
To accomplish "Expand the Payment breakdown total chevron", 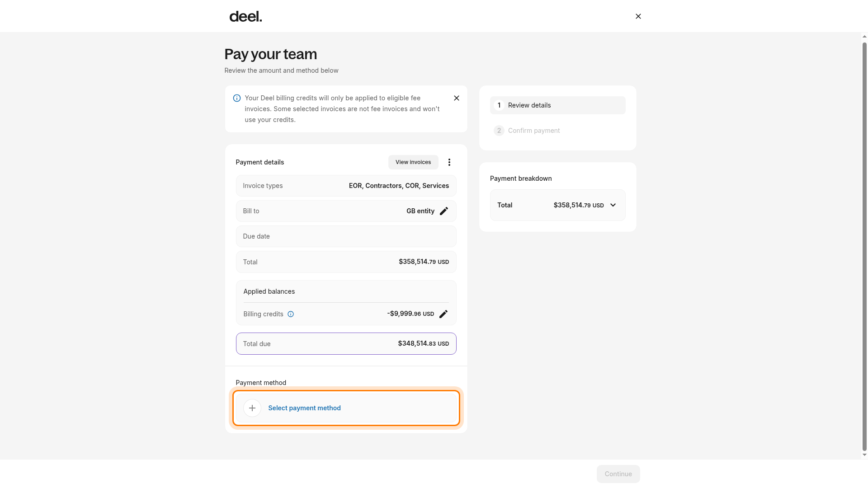I will click(613, 205).
